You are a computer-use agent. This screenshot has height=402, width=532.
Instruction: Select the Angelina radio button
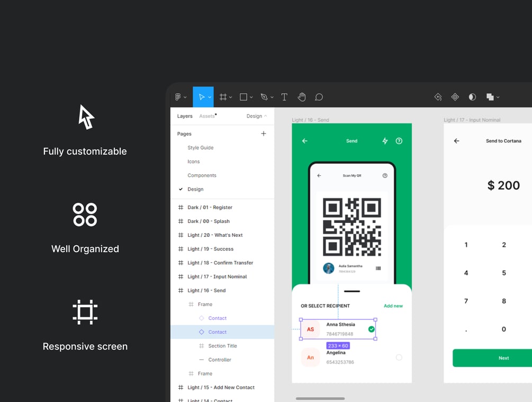pos(399,357)
